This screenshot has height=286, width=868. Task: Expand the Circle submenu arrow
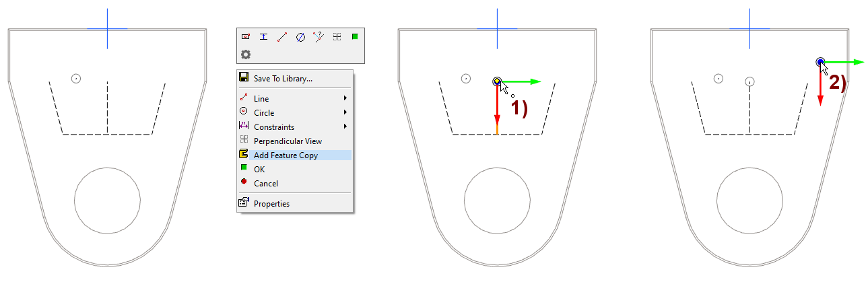[345, 112]
